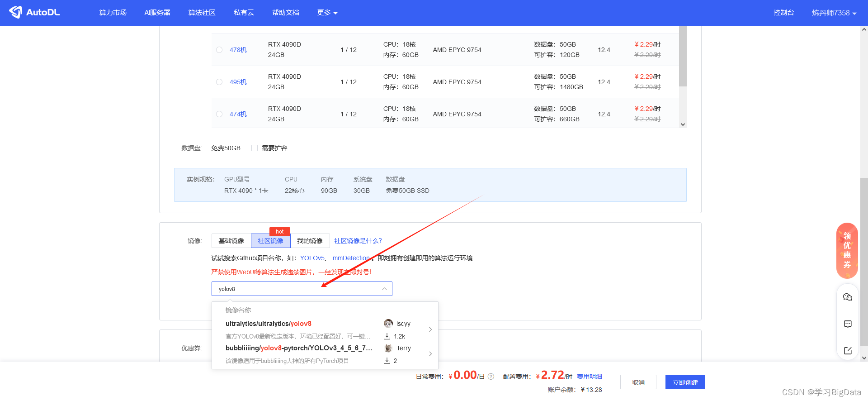Open the 炼丹师7358 user dropdown
The height and width of the screenshot is (401, 868).
tap(834, 13)
